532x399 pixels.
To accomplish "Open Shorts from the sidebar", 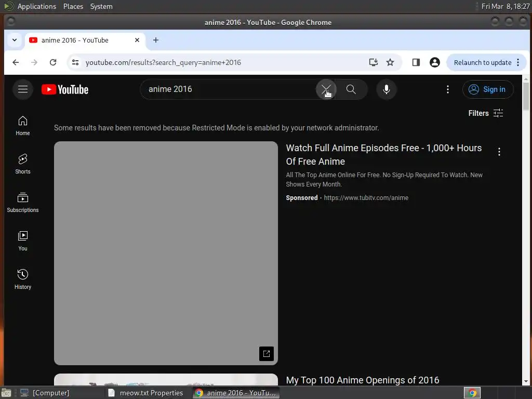I will [23, 164].
